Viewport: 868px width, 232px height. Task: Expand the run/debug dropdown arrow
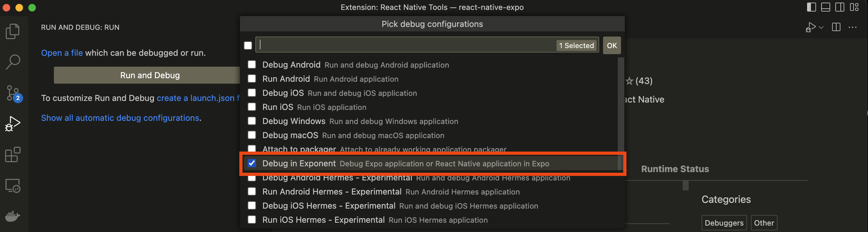821,28
